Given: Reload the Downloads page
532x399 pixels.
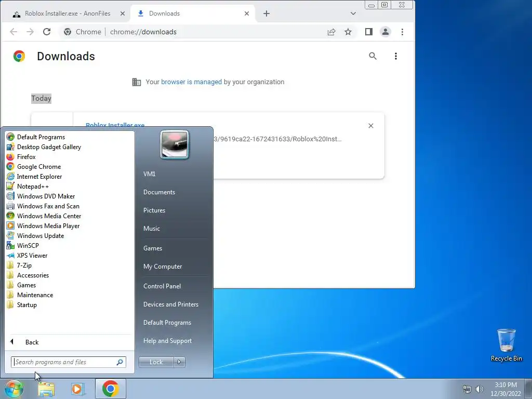Looking at the screenshot, I should pyautogui.click(x=47, y=32).
